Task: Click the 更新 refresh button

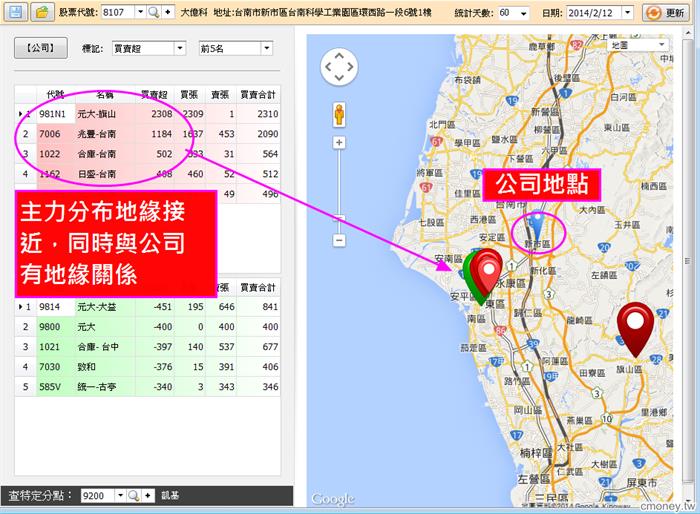Action: click(664, 13)
